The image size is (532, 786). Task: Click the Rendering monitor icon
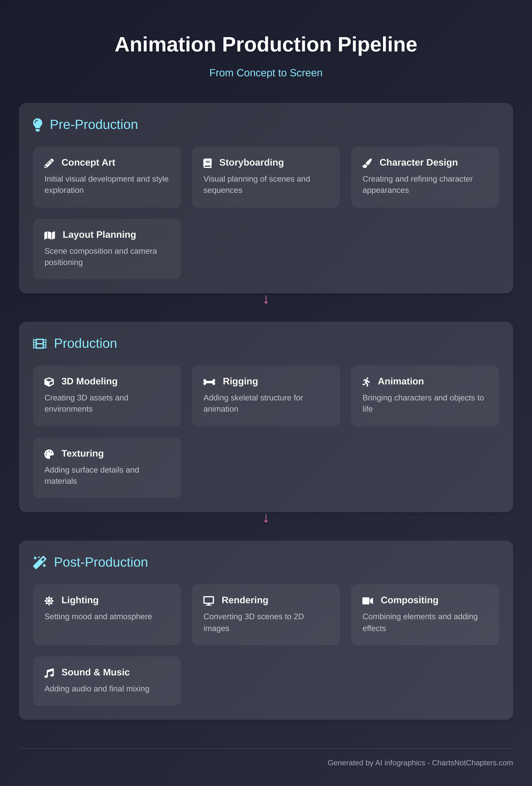pos(209,601)
